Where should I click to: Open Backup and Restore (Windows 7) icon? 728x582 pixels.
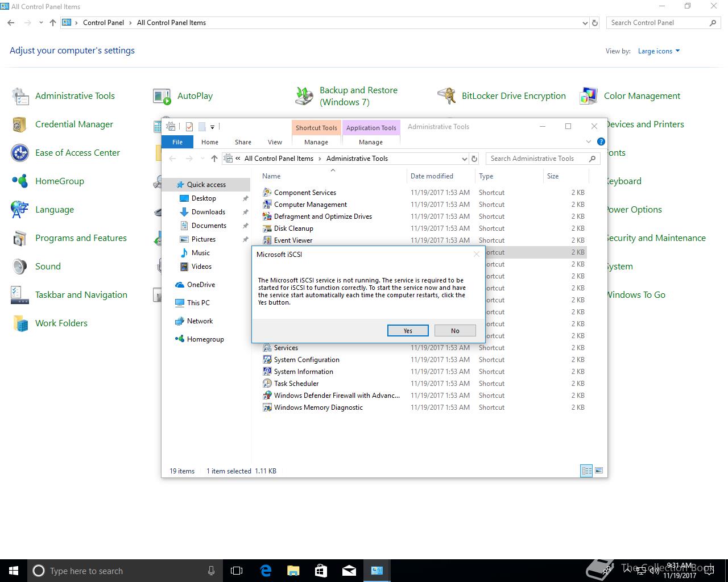(x=304, y=96)
